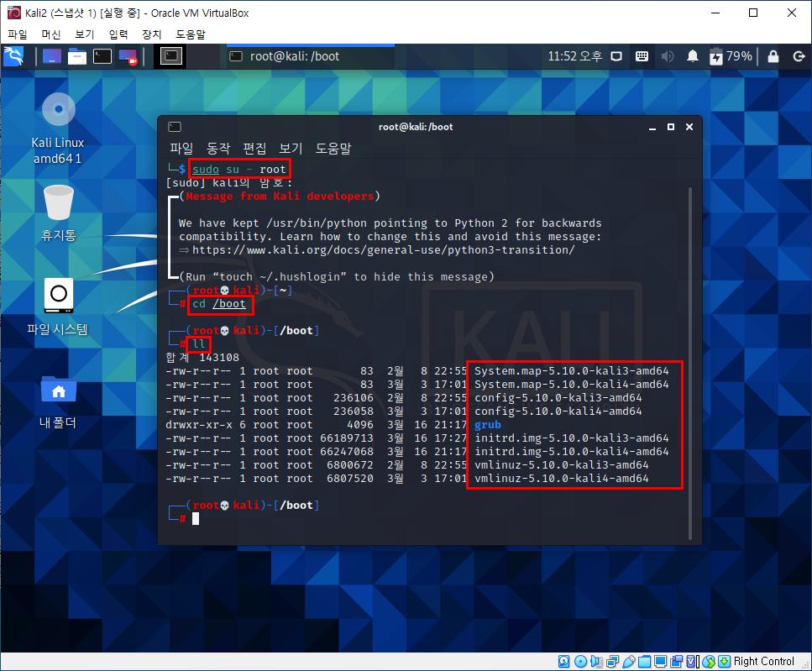This screenshot has width=812, height=671.
Task: Click the keyboard tray icon
Action: coord(642,56)
